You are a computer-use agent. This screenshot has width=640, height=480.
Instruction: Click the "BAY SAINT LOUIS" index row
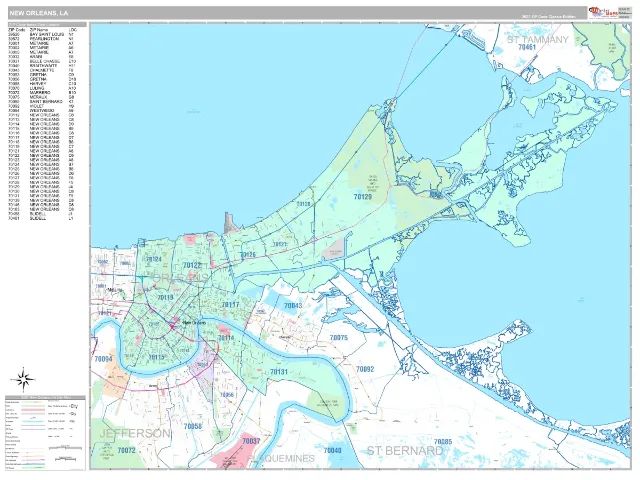click(x=42, y=35)
